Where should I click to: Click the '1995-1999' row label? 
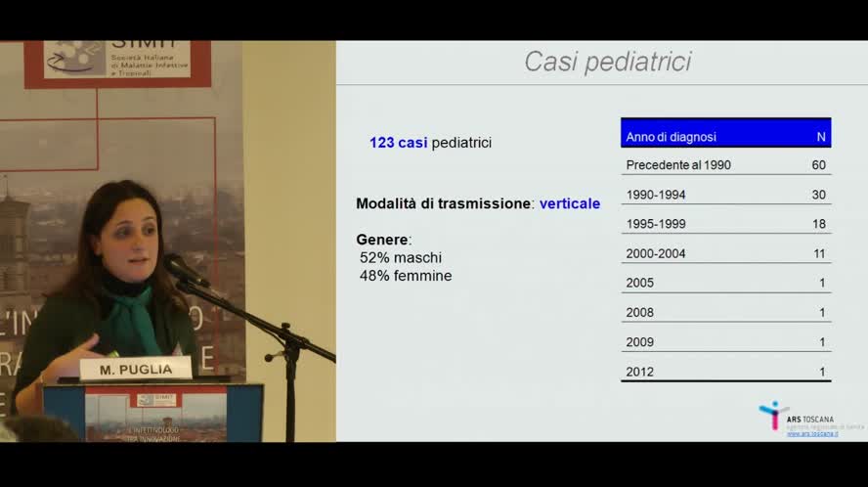(x=656, y=224)
